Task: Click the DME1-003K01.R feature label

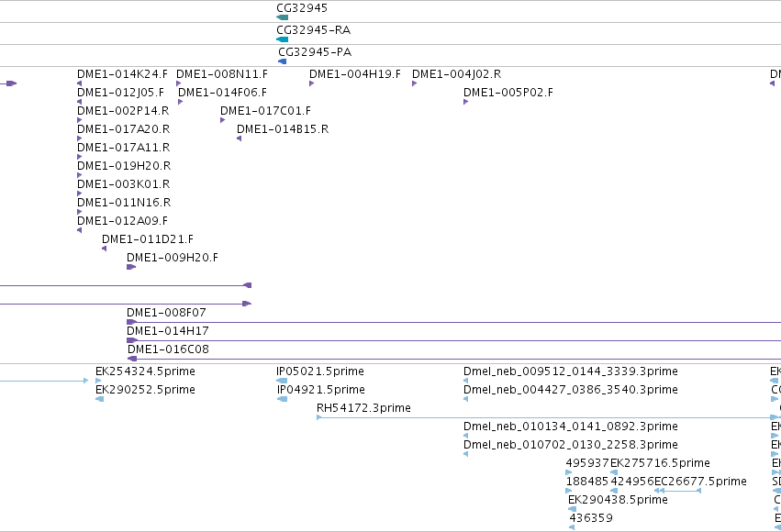Action: [x=124, y=184]
